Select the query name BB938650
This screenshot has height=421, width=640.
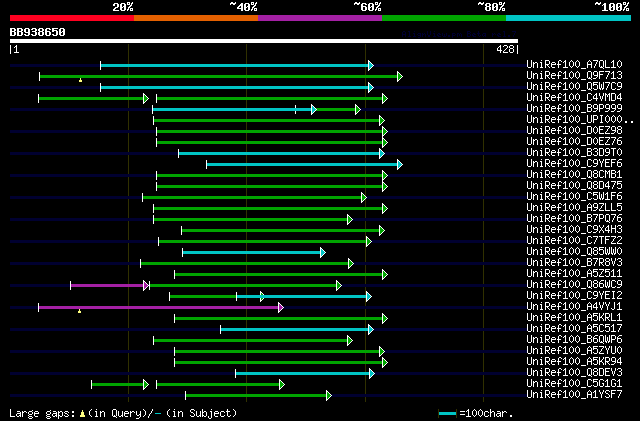(38, 32)
